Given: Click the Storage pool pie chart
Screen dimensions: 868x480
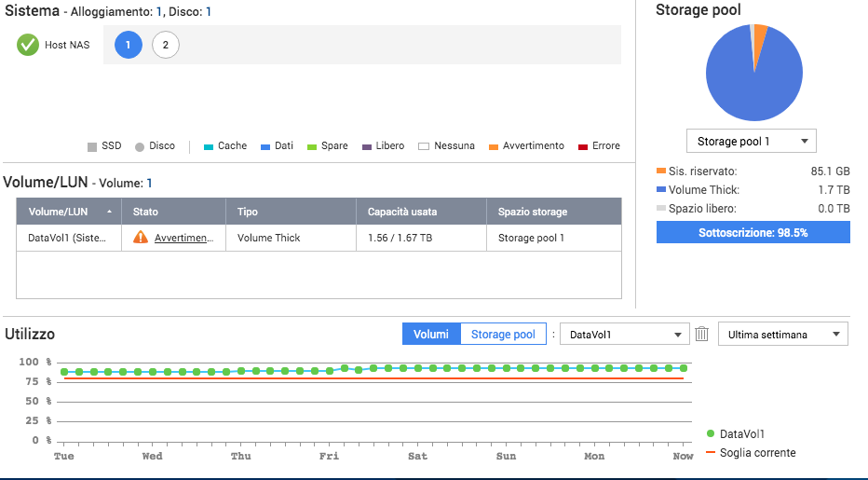Looking at the screenshot, I should pos(753,73).
